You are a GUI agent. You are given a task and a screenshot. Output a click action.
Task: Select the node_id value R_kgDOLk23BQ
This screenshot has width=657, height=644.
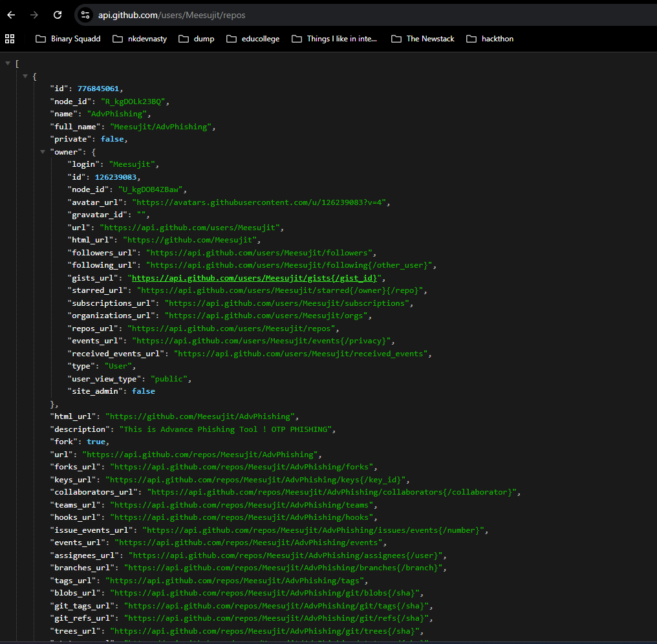[x=133, y=102]
